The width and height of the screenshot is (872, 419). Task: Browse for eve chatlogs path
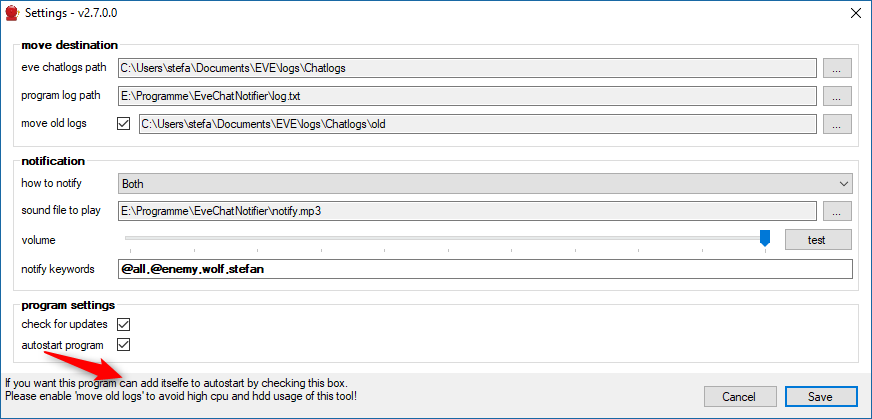coord(837,68)
